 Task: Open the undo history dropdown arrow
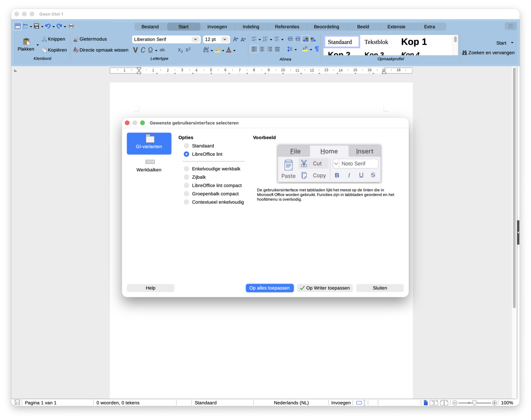(x=53, y=27)
